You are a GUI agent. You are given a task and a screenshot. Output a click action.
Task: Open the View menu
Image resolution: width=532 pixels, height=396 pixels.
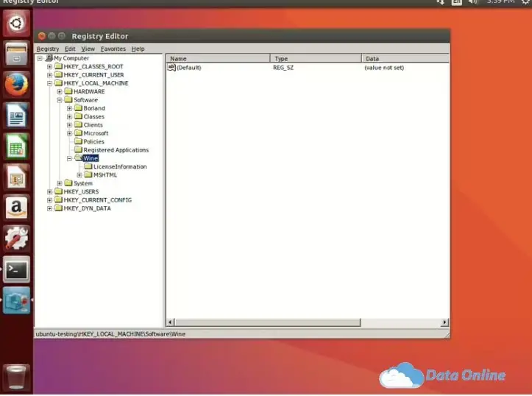tap(88, 49)
